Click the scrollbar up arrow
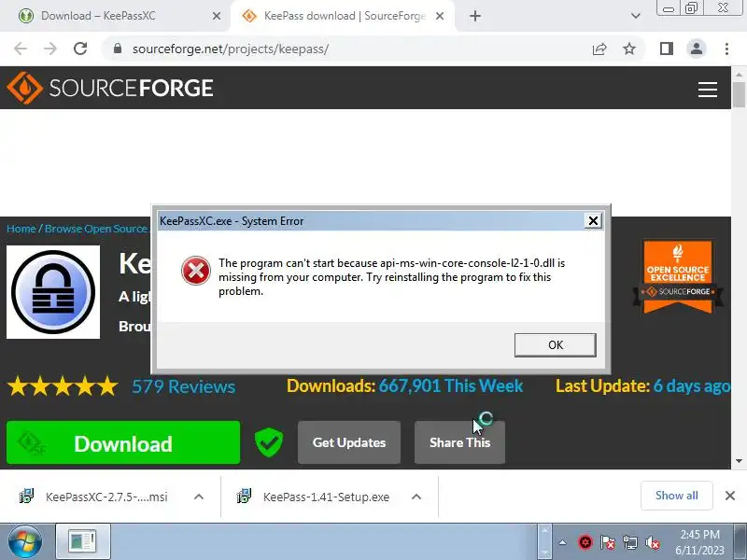747x560 pixels. coord(739,75)
